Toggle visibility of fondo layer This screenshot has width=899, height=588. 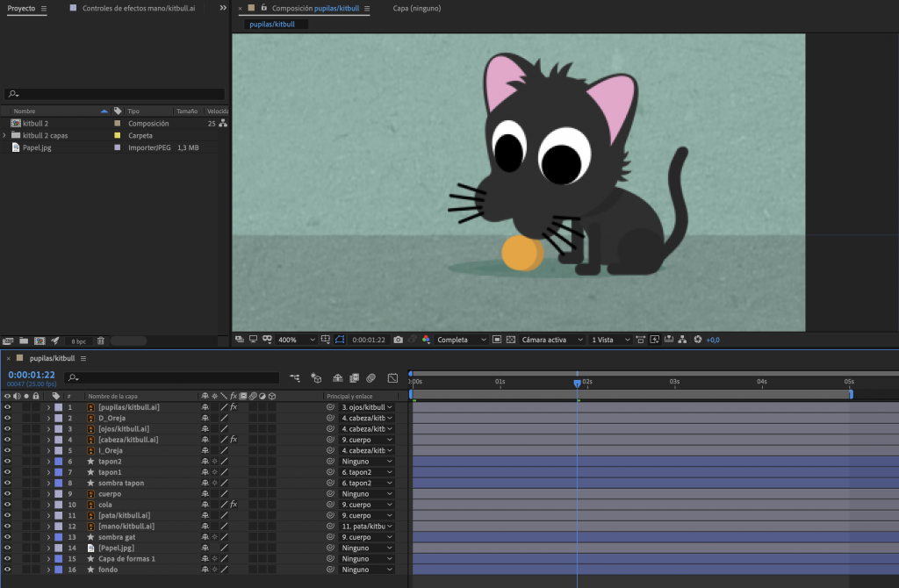7,570
